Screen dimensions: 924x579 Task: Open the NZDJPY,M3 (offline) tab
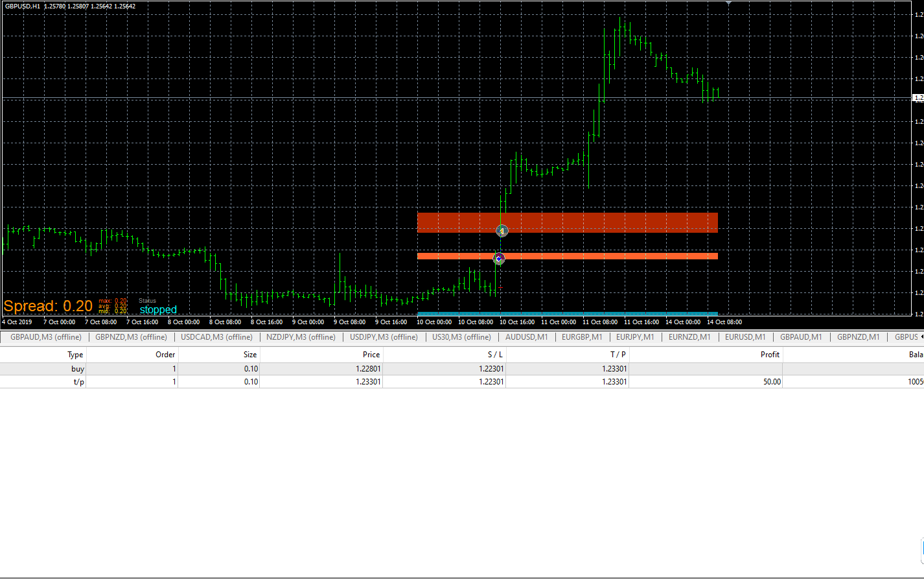pos(301,337)
